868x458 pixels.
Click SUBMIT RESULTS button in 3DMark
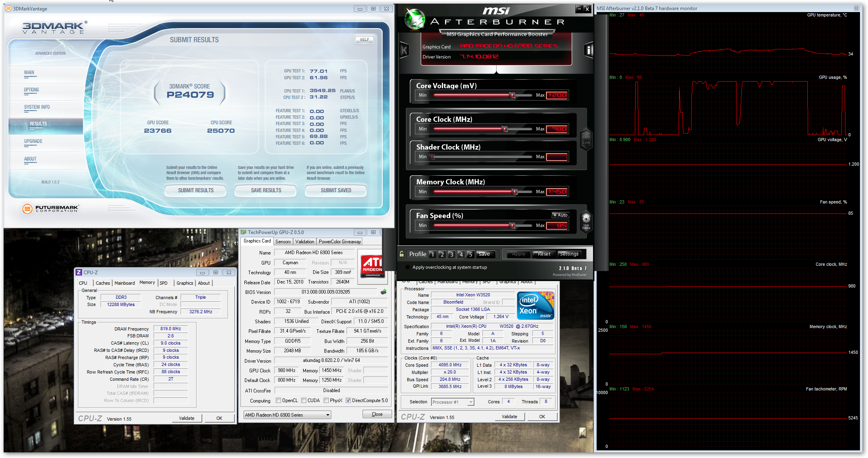click(195, 191)
